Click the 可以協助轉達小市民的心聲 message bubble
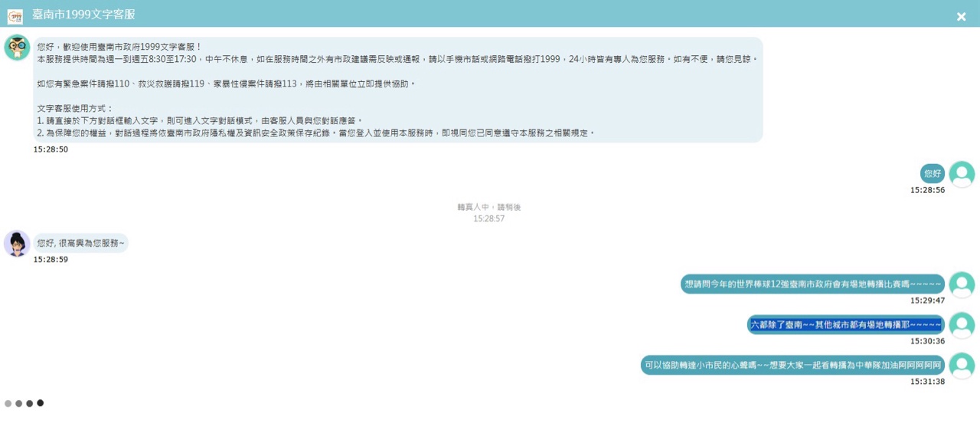Image resolution: width=980 pixels, height=423 pixels. (792, 366)
